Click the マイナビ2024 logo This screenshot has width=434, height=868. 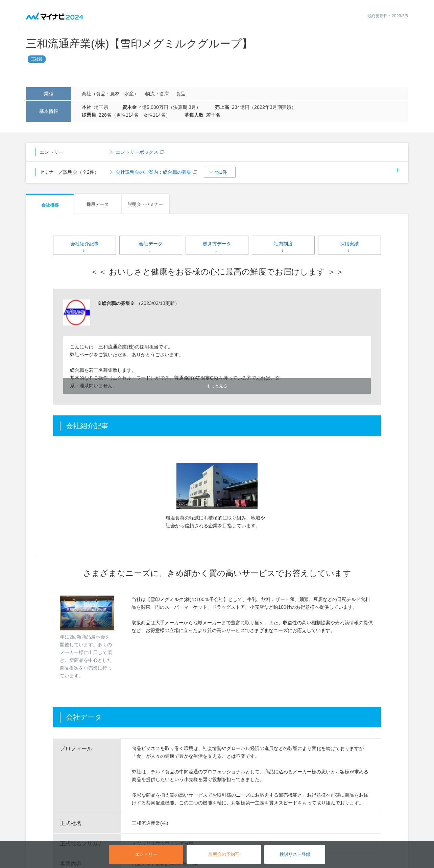pos(55,17)
